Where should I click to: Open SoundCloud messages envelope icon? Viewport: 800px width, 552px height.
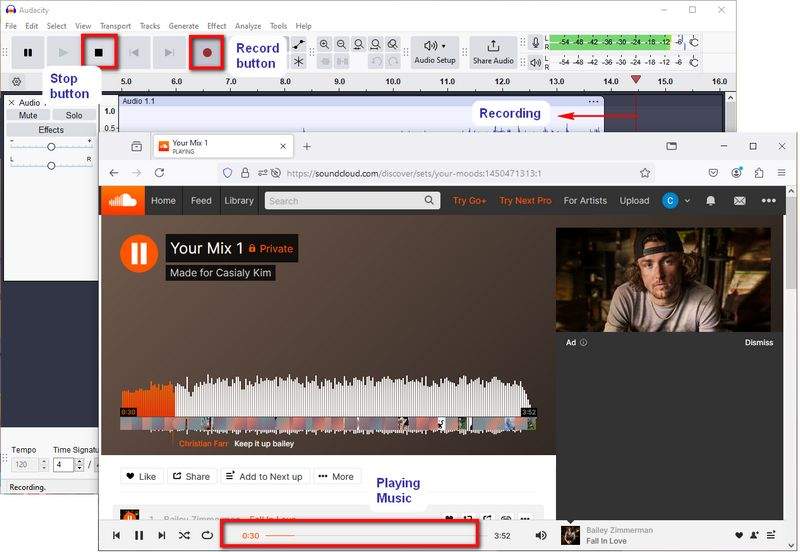739,200
